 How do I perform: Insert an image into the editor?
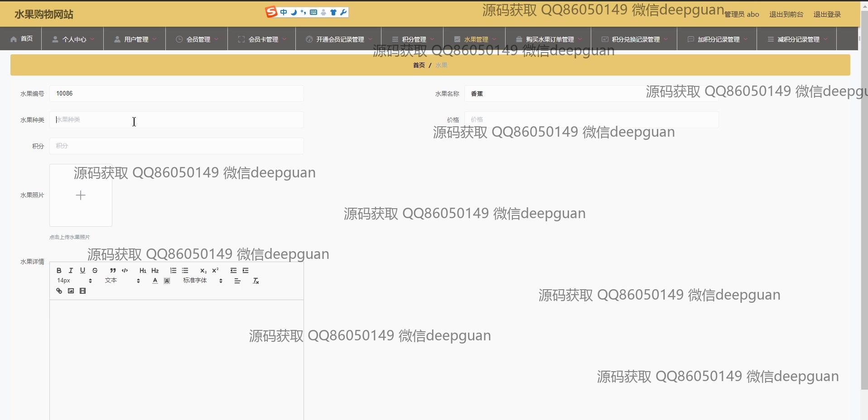coord(71,291)
